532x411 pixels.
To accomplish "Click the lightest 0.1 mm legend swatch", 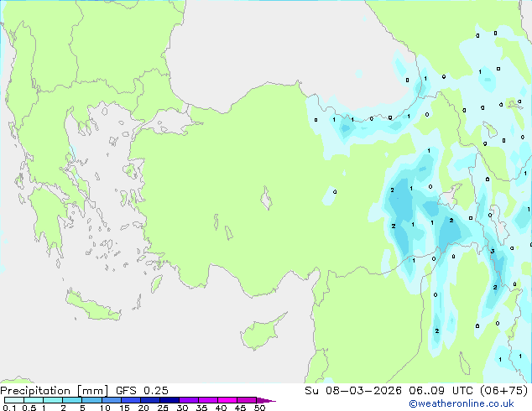I will coord(14,400).
